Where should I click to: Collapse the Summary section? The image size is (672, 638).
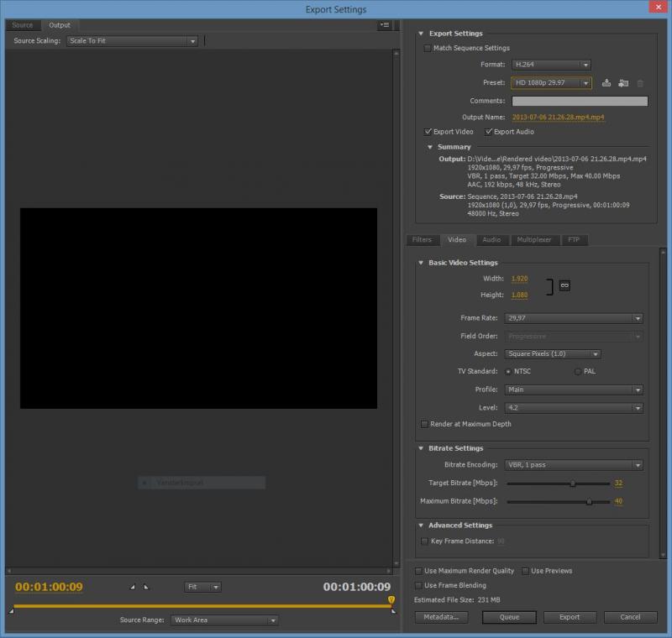click(x=430, y=147)
